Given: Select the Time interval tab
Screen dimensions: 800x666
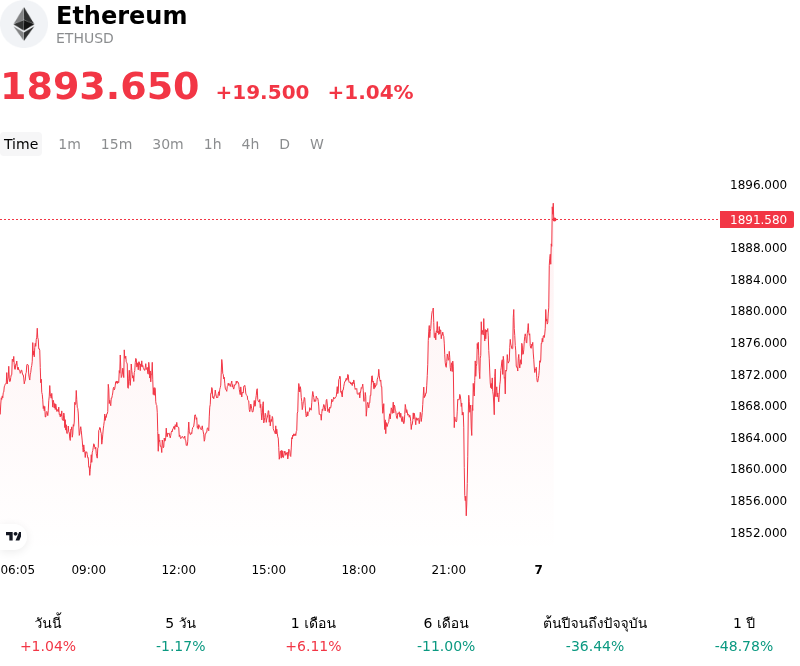Looking at the screenshot, I should pos(21,144).
